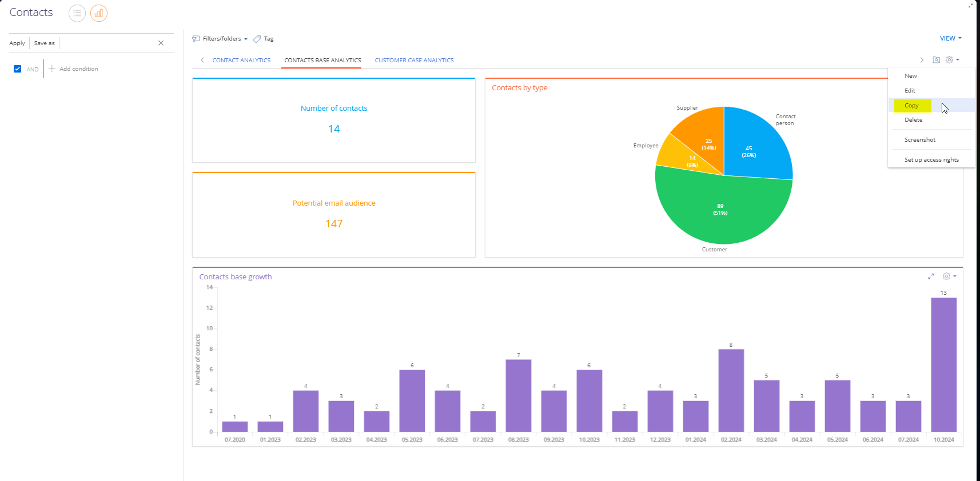The image size is (980, 481).
Task: Click the Filters/folders icon
Action: pyautogui.click(x=196, y=38)
